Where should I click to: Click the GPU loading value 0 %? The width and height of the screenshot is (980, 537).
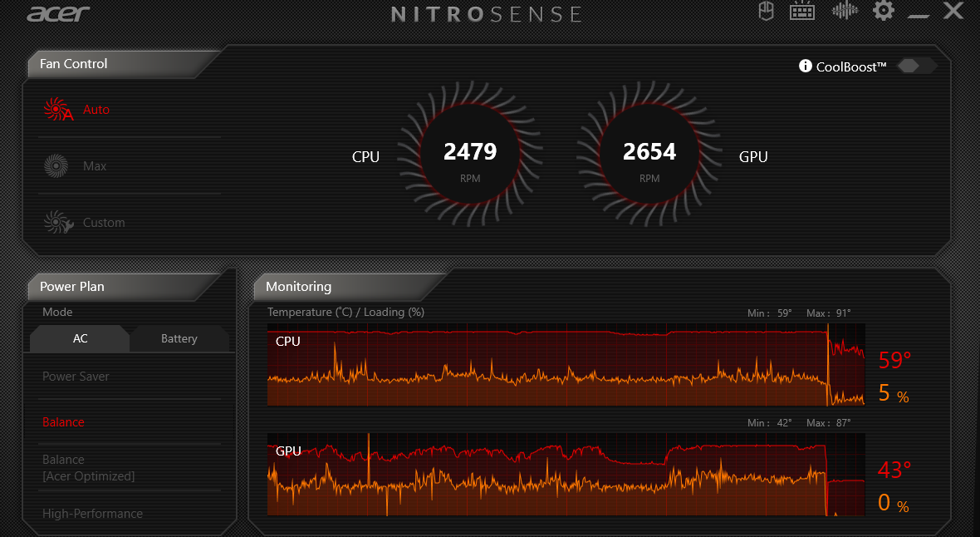pos(894,503)
